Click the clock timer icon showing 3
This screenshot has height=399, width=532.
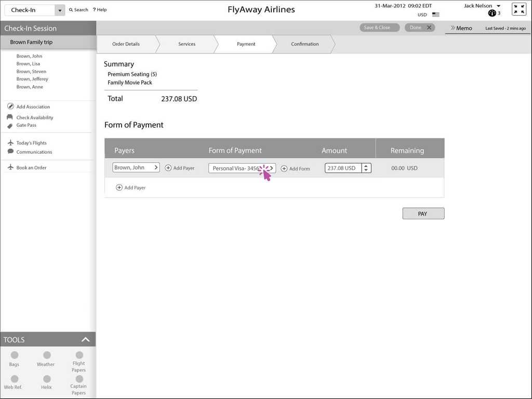click(491, 13)
